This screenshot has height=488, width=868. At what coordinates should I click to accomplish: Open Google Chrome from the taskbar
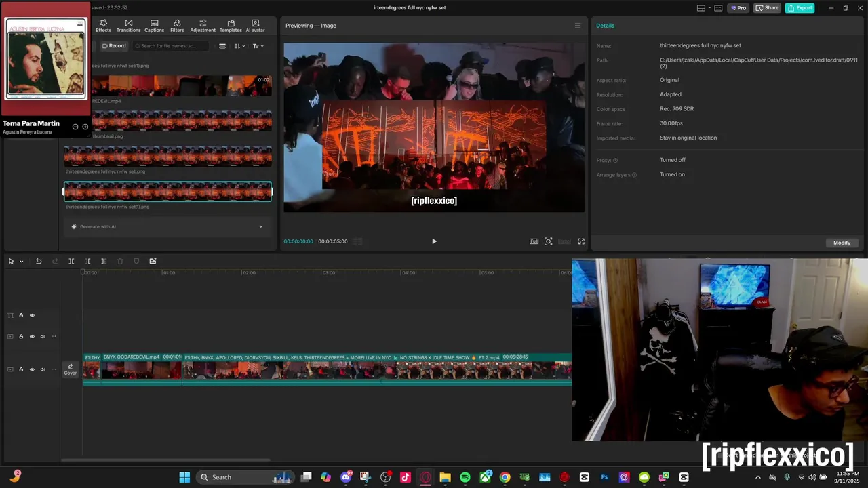click(505, 477)
